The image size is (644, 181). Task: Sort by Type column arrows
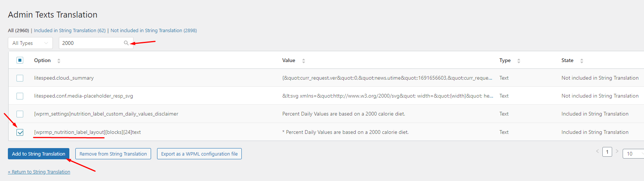pos(519,61)
